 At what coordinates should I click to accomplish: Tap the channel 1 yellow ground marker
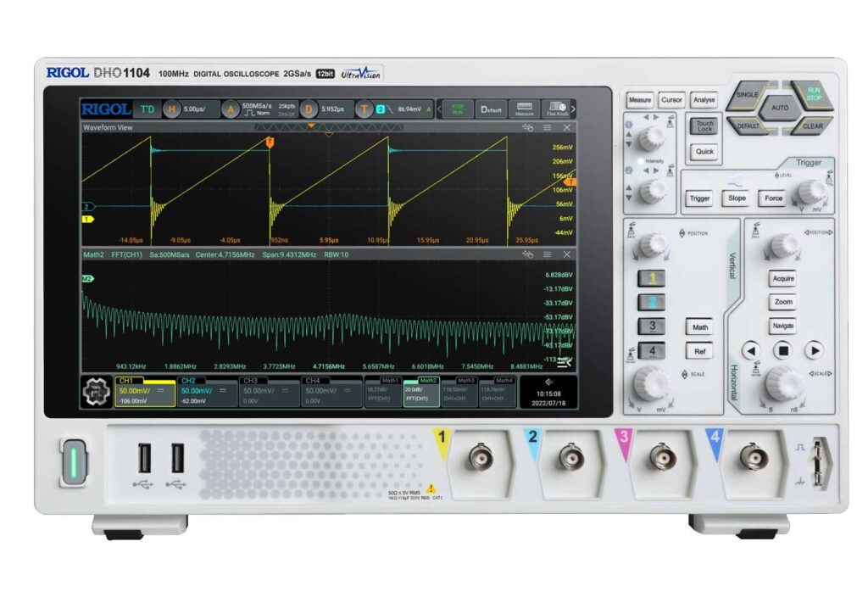point(87,220)
